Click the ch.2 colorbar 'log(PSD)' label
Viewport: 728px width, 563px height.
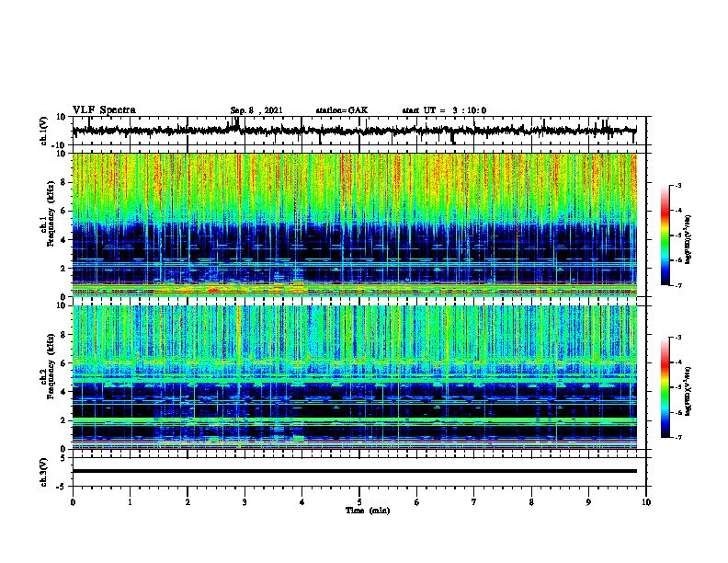coord(688,391)
